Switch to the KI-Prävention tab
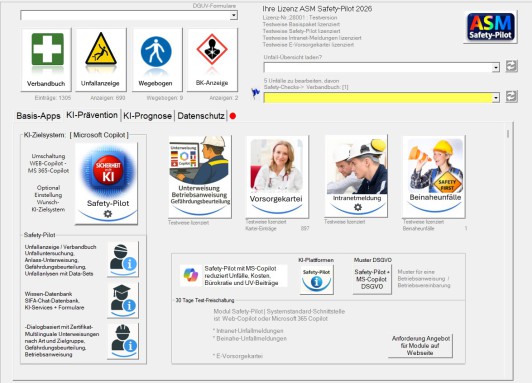Viewport: 532px width, 383px height. click(92, 115)
